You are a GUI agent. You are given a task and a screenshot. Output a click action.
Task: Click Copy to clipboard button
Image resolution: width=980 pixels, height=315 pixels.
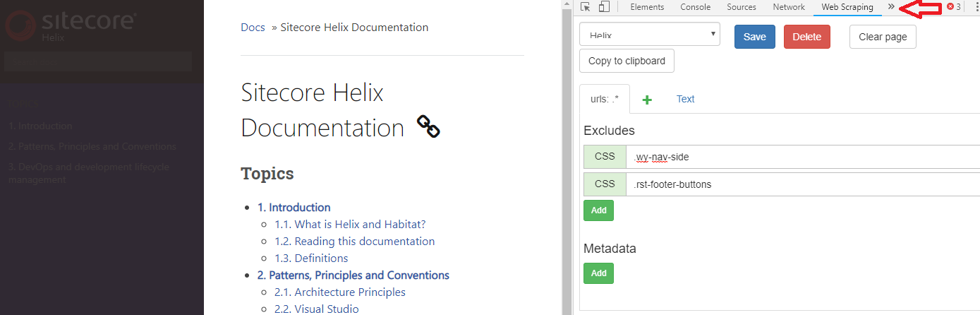(x=627, y=61)
